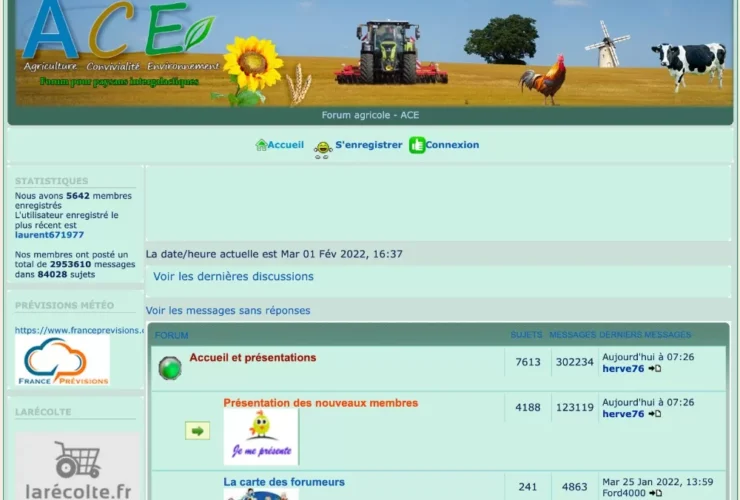Open the Accueil navigation link

pos(286,145)
